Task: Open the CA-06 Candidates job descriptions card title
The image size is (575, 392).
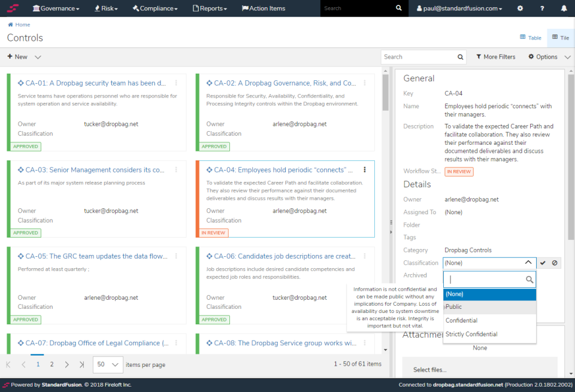Action: pos(285,256)
